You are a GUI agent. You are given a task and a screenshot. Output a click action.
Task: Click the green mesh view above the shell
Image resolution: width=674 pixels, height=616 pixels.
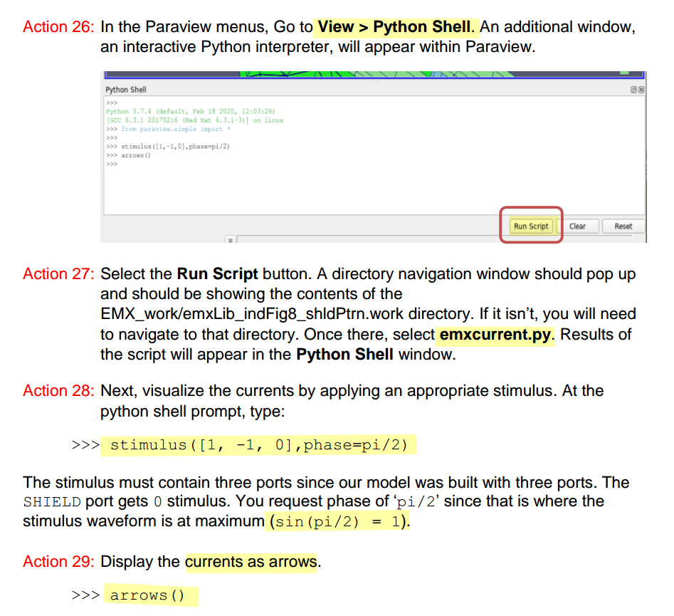point(356,74)
